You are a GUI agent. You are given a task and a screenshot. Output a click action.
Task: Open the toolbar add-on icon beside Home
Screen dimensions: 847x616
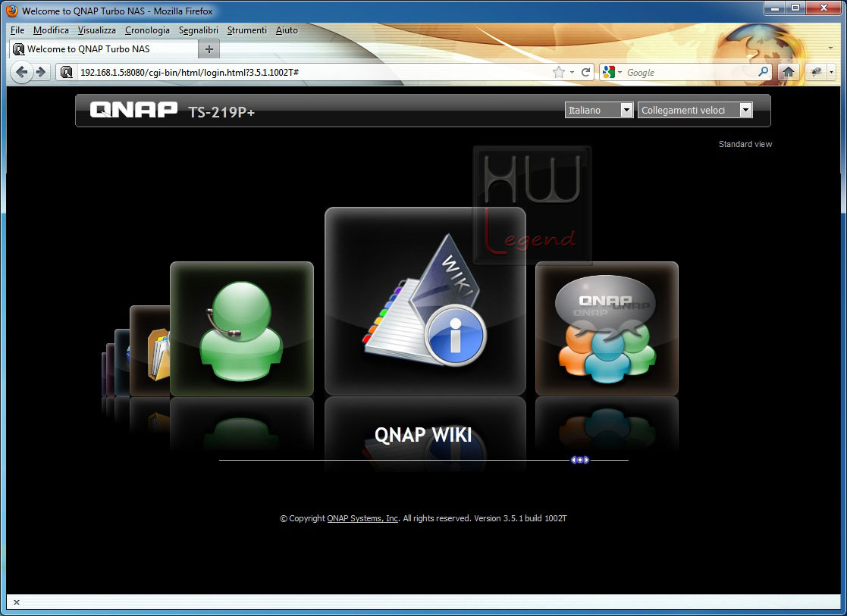pyautogui.click(x=816, y=72)
